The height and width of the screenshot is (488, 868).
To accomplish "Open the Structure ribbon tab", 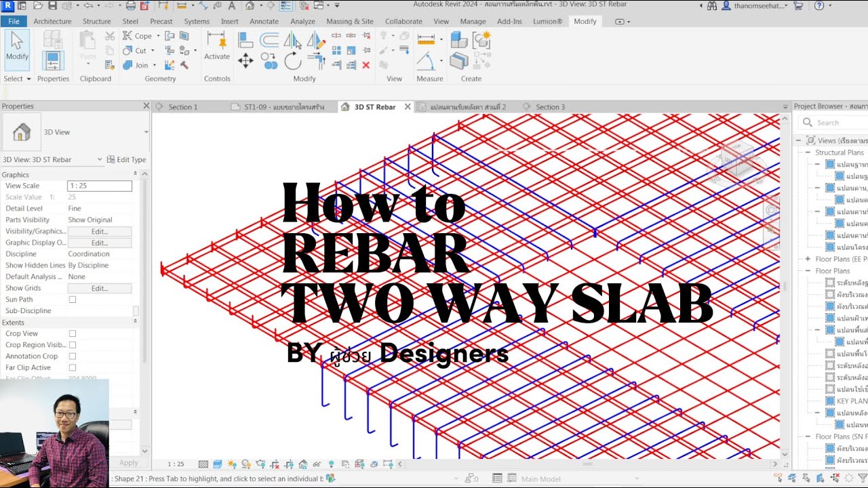I will 96,21.
